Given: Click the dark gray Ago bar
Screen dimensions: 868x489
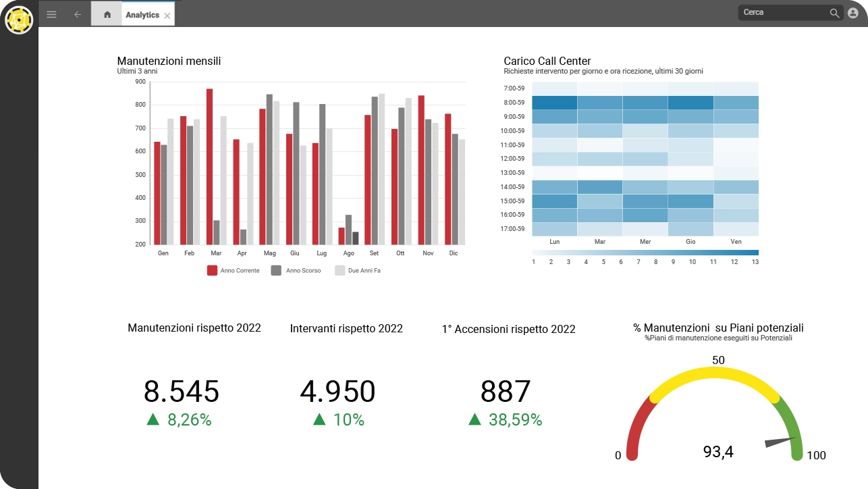Looking at the screenshot, I should pyautogui.click(x=356, y=238).
